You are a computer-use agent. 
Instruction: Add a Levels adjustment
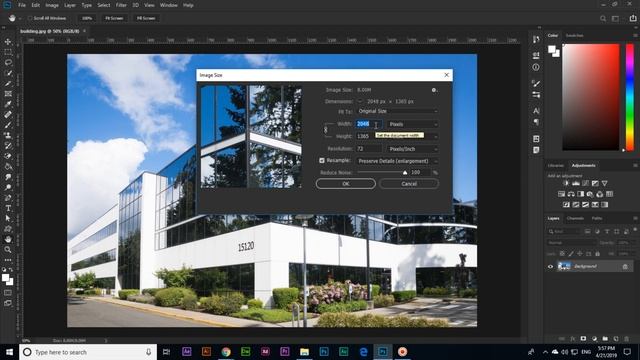(576, 183)
